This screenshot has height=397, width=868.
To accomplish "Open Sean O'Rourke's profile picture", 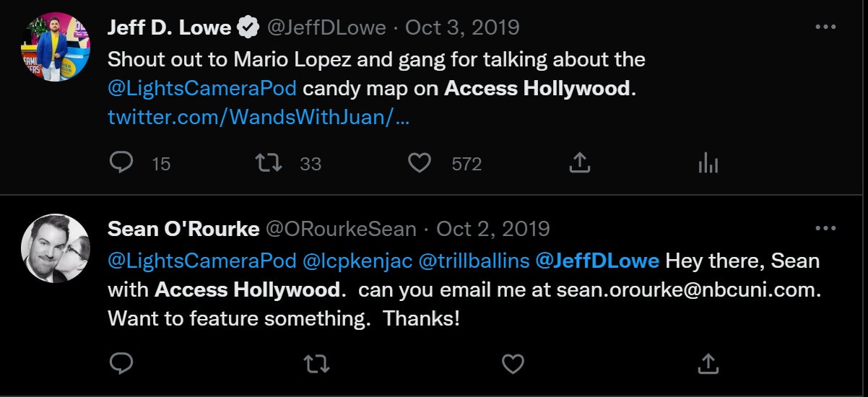I will pos(56,248).
